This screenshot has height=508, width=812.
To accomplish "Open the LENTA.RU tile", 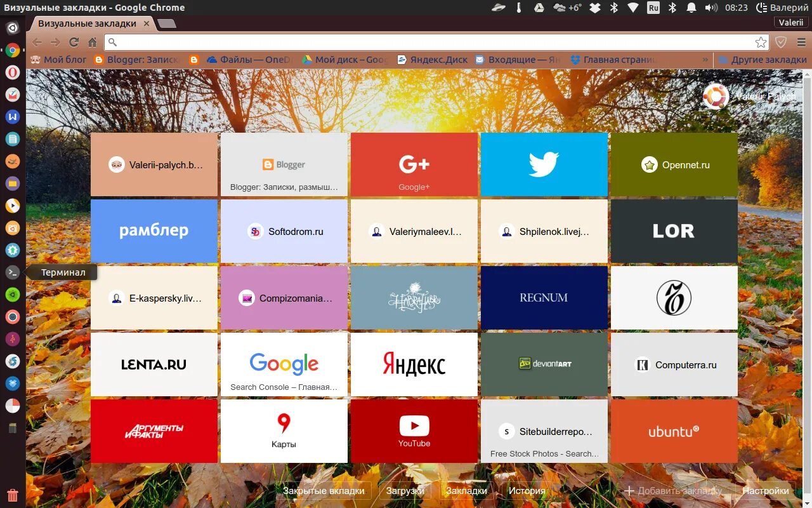I will pos(154,364).
